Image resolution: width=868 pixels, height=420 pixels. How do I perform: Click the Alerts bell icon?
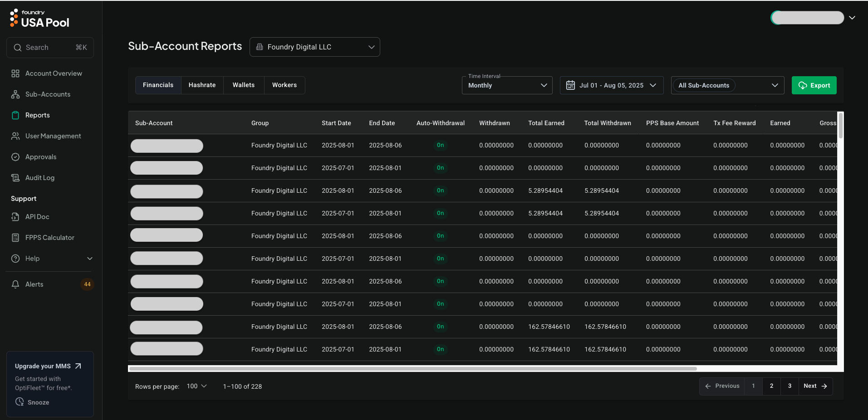(15, 284)
